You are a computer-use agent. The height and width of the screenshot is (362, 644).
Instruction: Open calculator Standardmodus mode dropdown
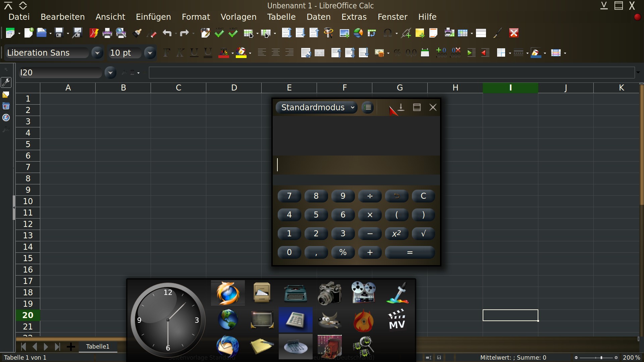click(x=316, y=107)
